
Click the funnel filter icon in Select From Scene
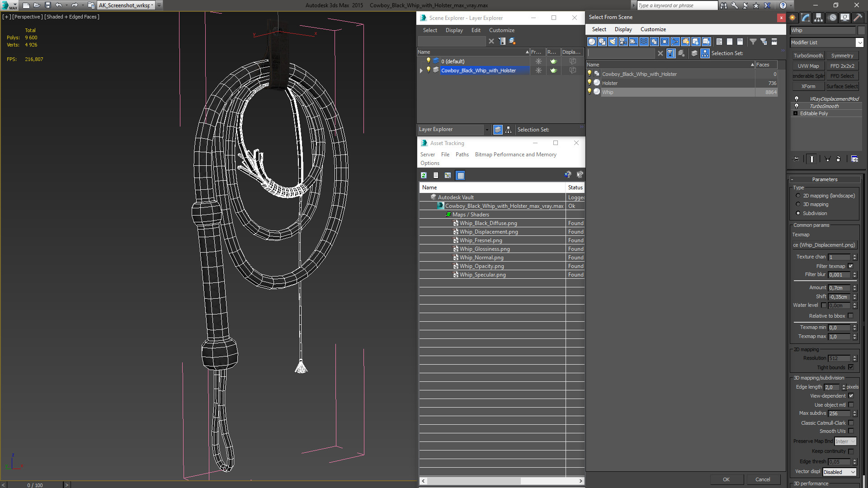[x=753, y=42]
